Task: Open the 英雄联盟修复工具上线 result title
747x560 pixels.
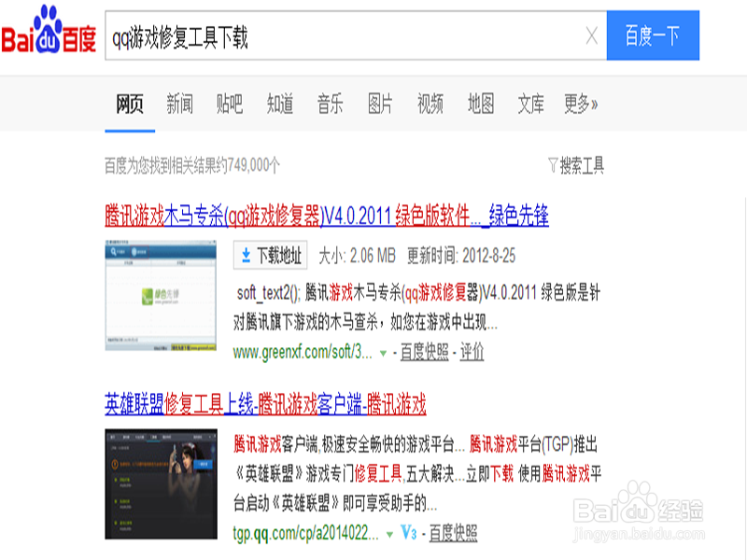Action: (265, 404)
